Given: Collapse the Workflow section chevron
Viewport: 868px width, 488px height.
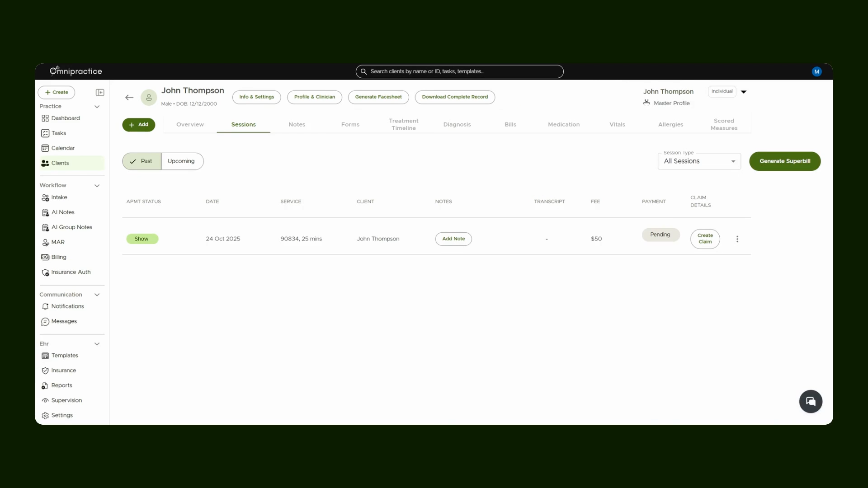Looking at the screenshot, I should [x=97, y=186].
